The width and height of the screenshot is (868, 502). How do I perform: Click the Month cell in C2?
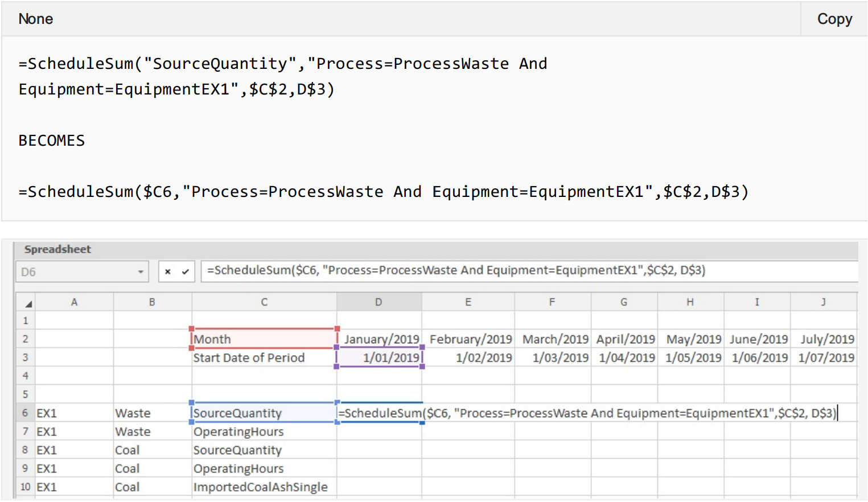(264, 339)
